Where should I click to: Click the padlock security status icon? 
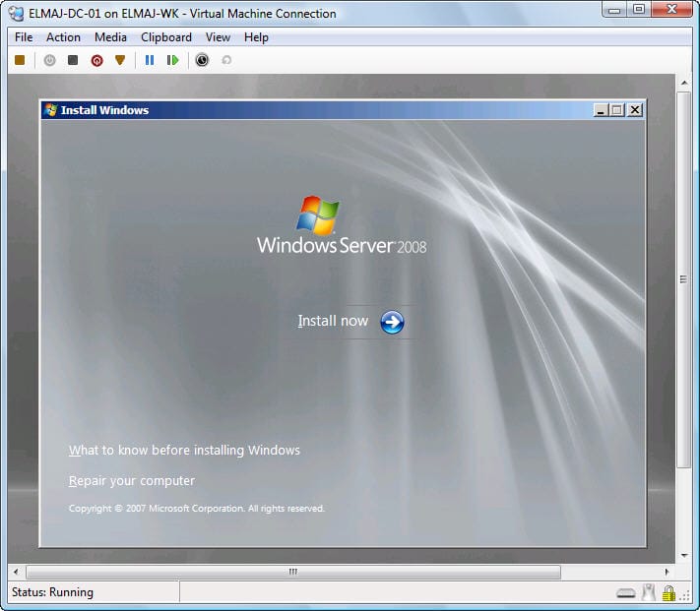[668, 593]
